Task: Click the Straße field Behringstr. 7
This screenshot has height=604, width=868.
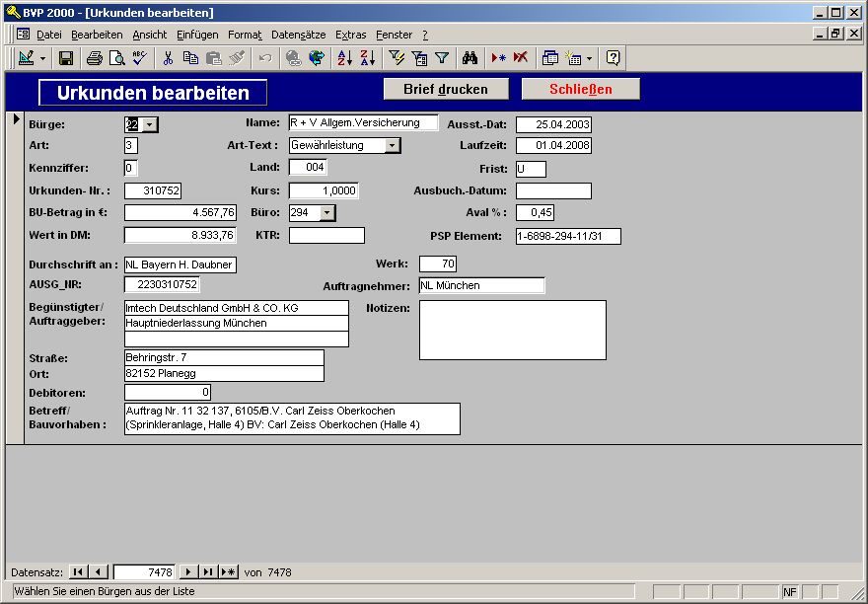Action: tap(224, 357)
